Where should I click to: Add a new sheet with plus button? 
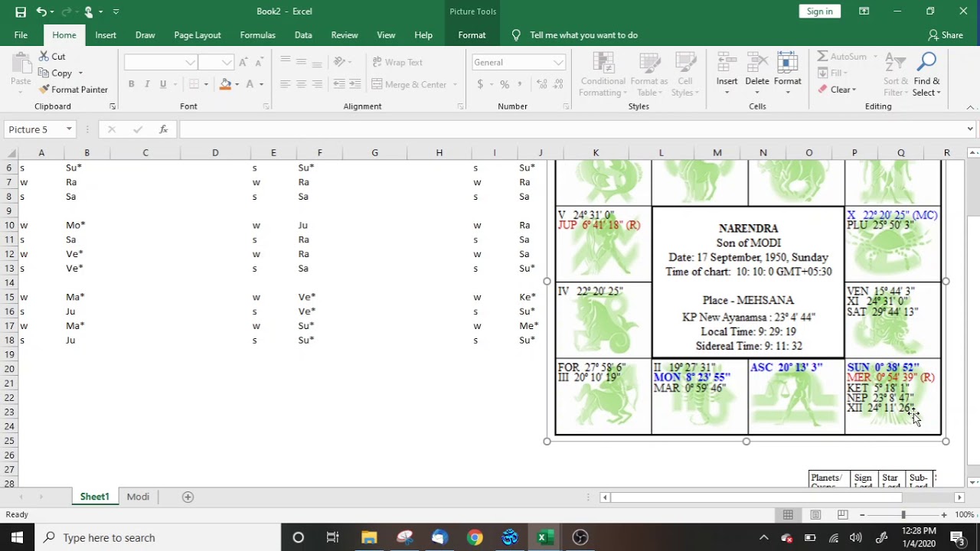coord(188,497)
